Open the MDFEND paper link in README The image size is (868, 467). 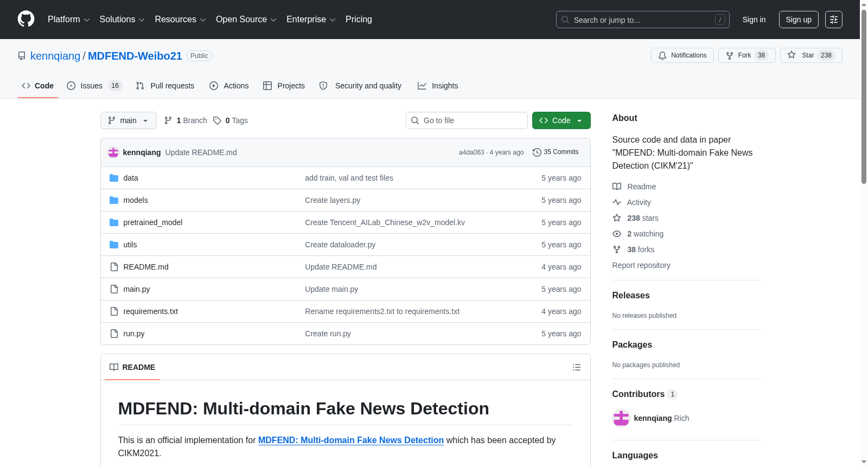point(351,440)
